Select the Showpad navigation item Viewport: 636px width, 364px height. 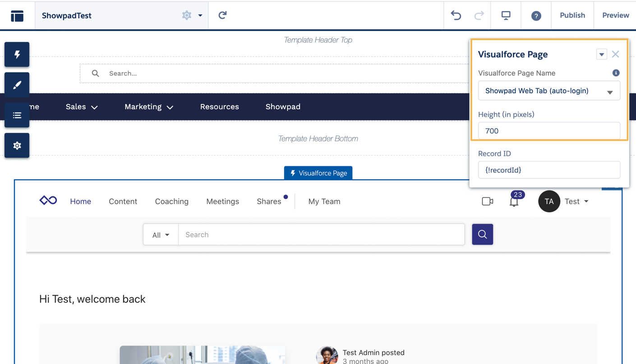pos(283,107)
